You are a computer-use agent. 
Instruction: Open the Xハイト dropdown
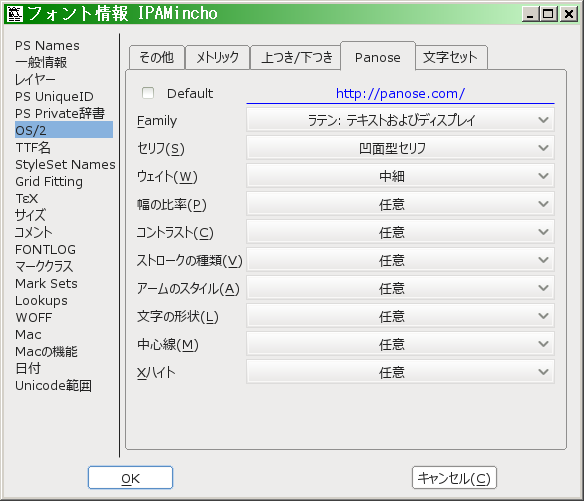click(x=400, y=372)
